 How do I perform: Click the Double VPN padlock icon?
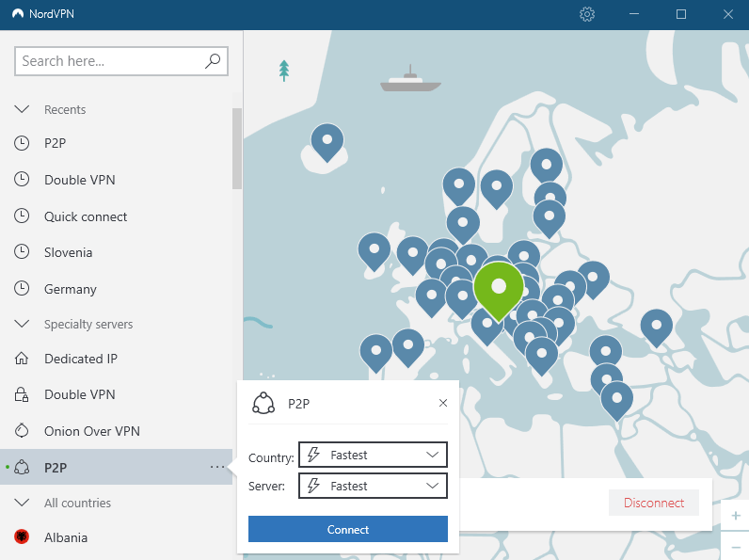(22, 394)
